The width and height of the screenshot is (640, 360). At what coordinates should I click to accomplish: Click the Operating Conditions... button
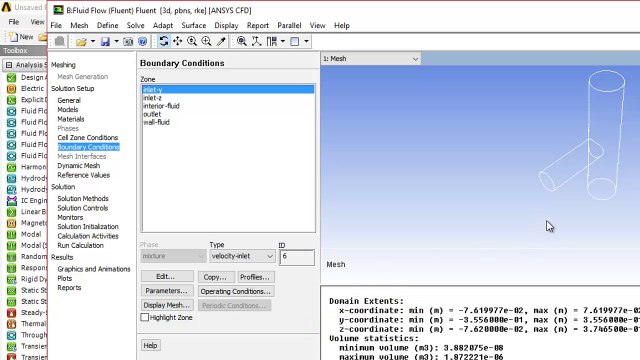[x=236, y=291]
